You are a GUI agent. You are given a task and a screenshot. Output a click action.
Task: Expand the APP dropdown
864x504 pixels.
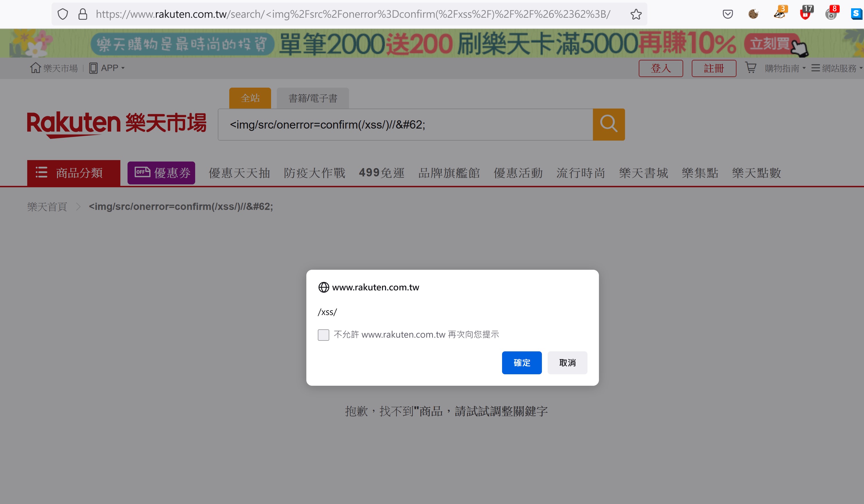[107, 68]
